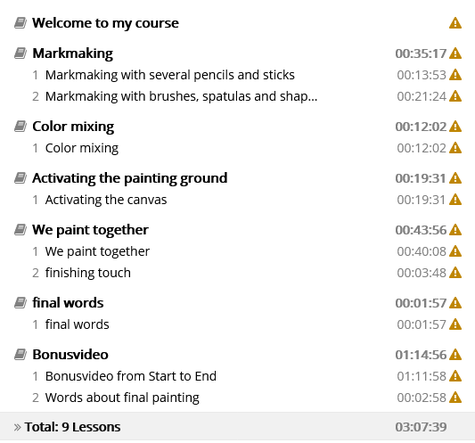Expand the Total: 9 Lessons double-chevron
The image size is (475, 443).
coord(17,427)
